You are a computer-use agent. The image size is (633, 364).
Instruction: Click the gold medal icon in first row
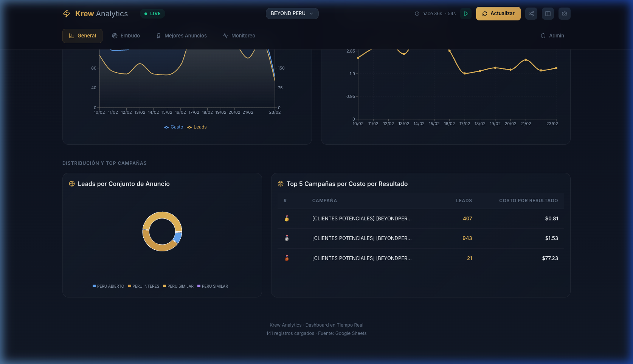(x=287, y=218)
